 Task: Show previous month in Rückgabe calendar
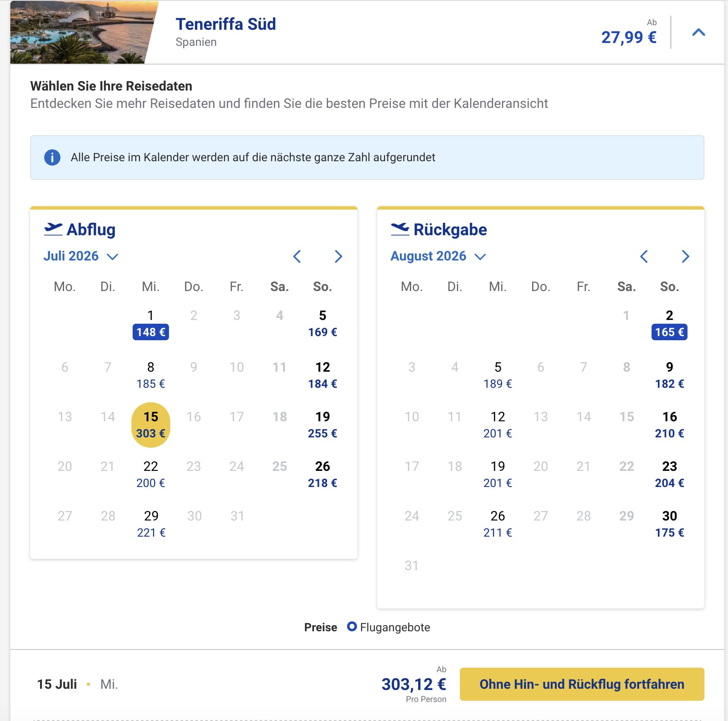(644, 256)
